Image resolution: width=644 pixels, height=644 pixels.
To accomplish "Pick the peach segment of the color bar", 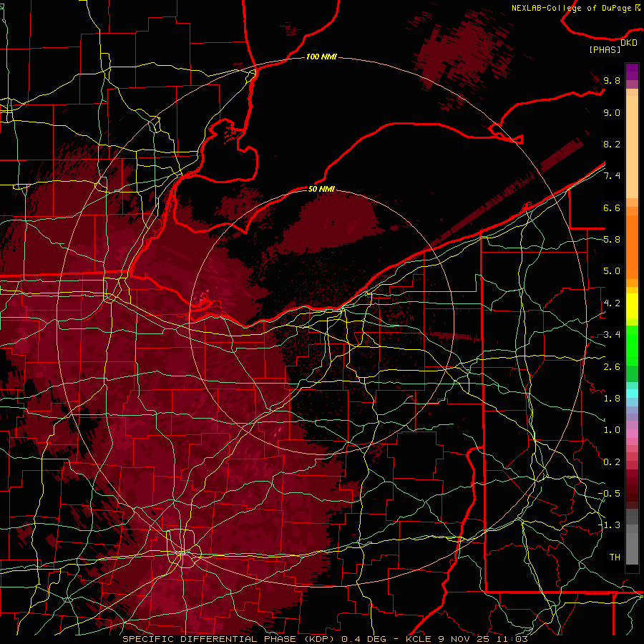I will pos(632,147).
